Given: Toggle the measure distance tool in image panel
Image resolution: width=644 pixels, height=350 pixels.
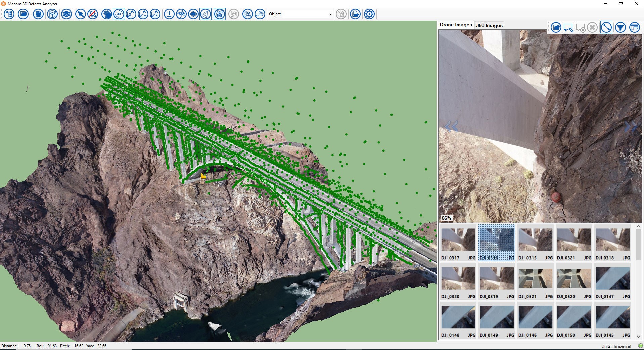Looking at the screenshot, I should (x=606, y=28).
